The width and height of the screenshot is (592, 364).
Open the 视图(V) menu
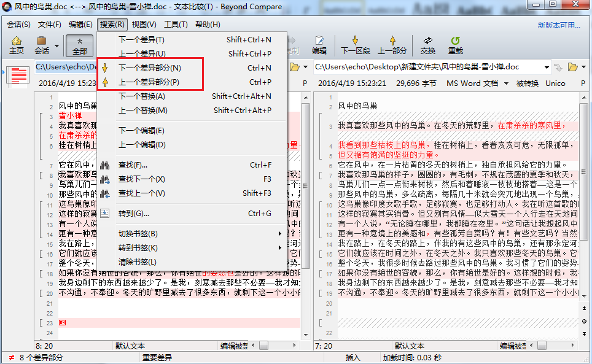142,24
